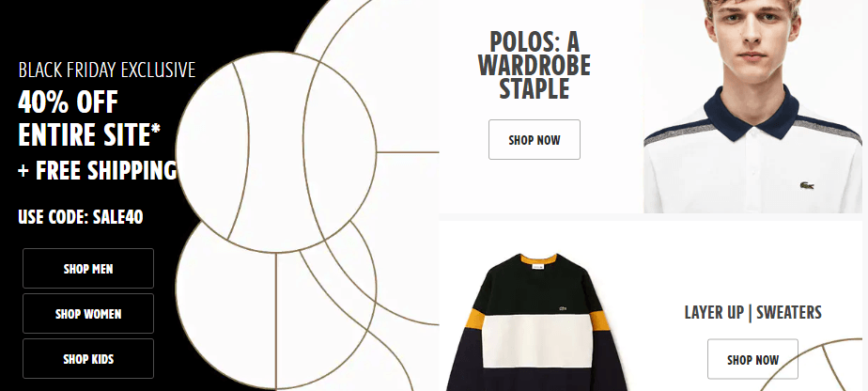Click SHOP NOW under Layer Up Sweaters
The height and width of the screenshot is (391, 868).
pyautogui.click(x=752, y=359)
